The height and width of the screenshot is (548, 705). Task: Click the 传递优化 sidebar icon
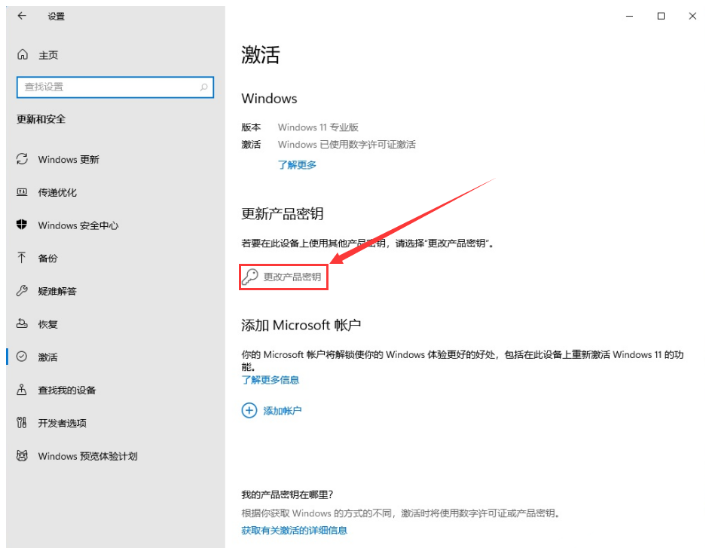pos(22,192)
